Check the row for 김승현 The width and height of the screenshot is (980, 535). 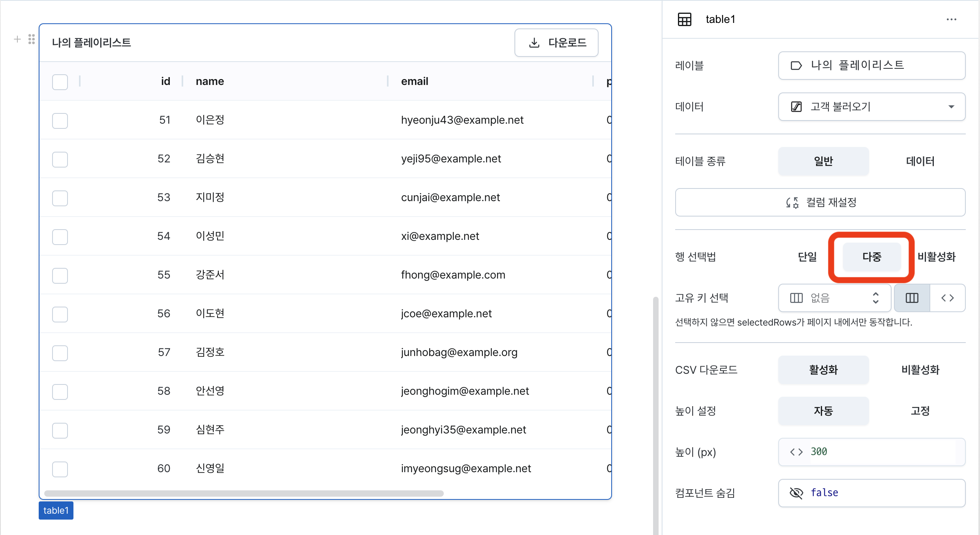click(x=60, y=159)
